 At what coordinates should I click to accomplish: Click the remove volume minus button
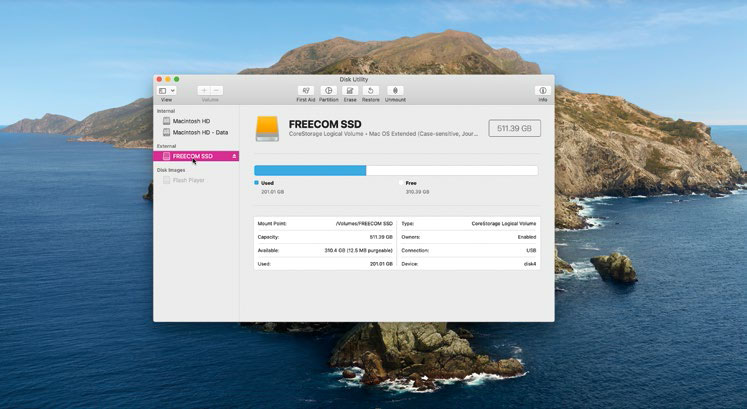click(x=216, y=90)
